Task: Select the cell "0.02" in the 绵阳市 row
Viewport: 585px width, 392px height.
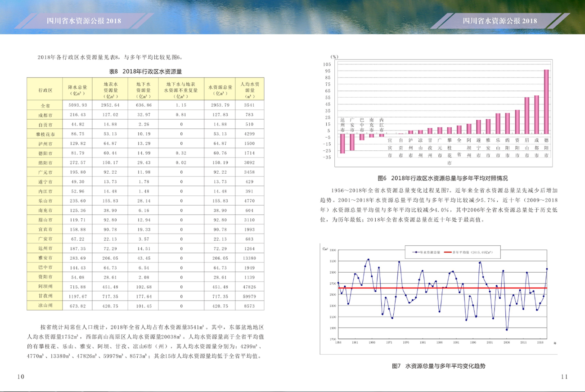Action: coord(180,162)
